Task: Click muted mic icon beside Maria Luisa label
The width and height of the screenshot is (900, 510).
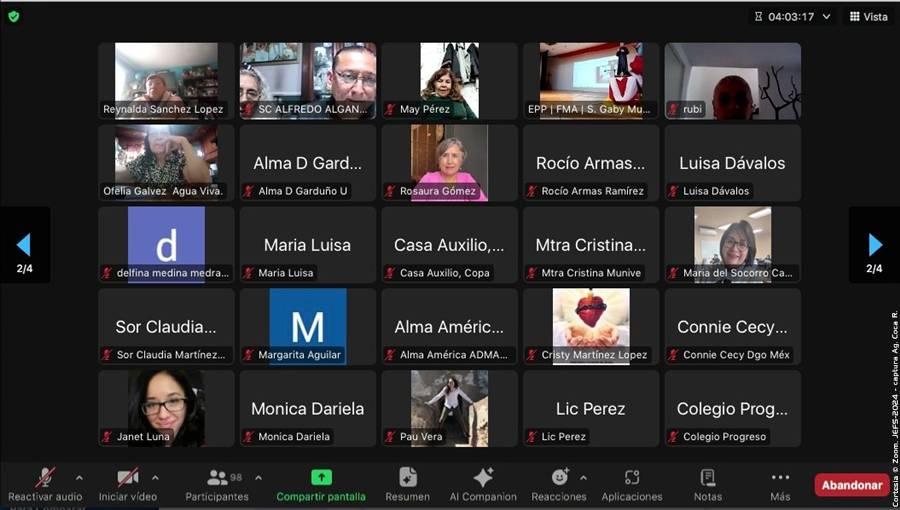Action: point(249,273)
